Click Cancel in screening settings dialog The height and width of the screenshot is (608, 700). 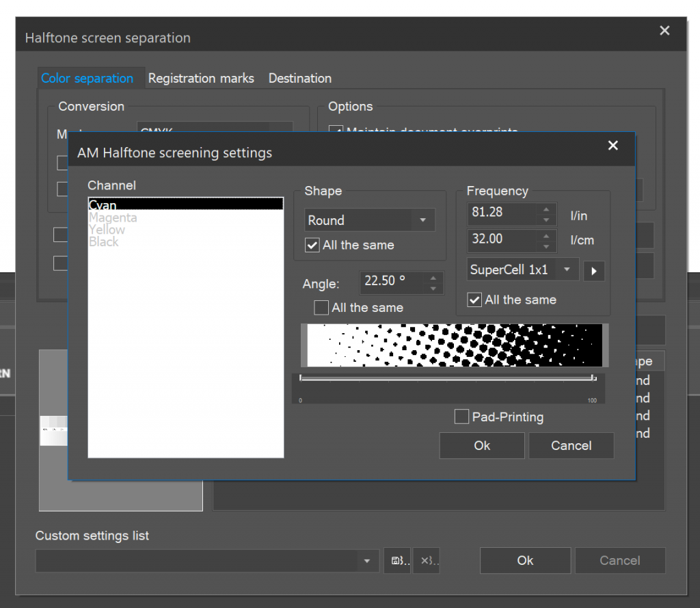pyautogui.click(x=571, y=445)
